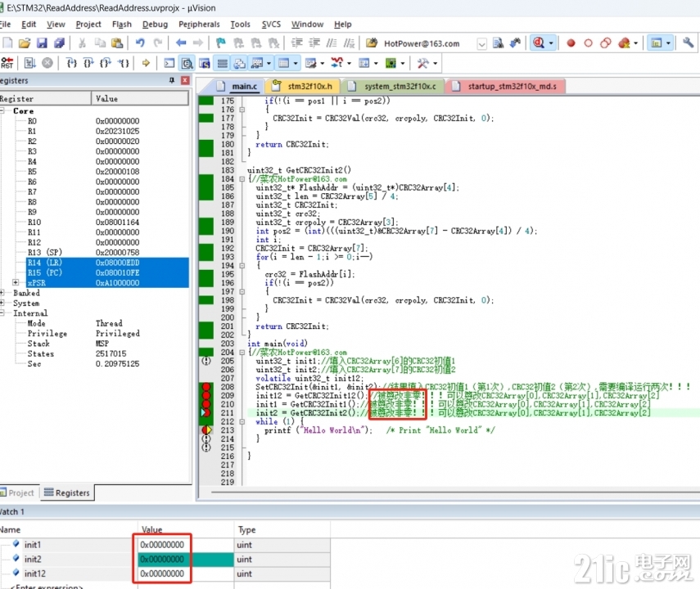Screen dimensions: 700x589
Task: Open the Debug menu
Action: tap(155, 24)
